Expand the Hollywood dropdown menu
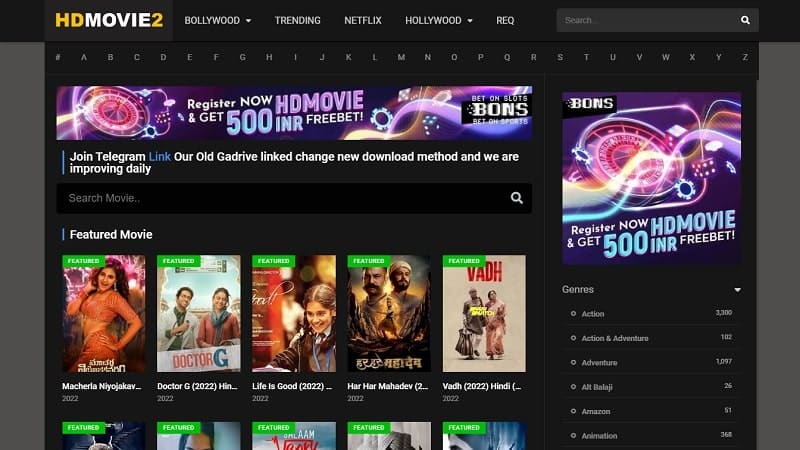Viewport: 800px width, 450px height. pyautogui.click(x=439, y=20)
